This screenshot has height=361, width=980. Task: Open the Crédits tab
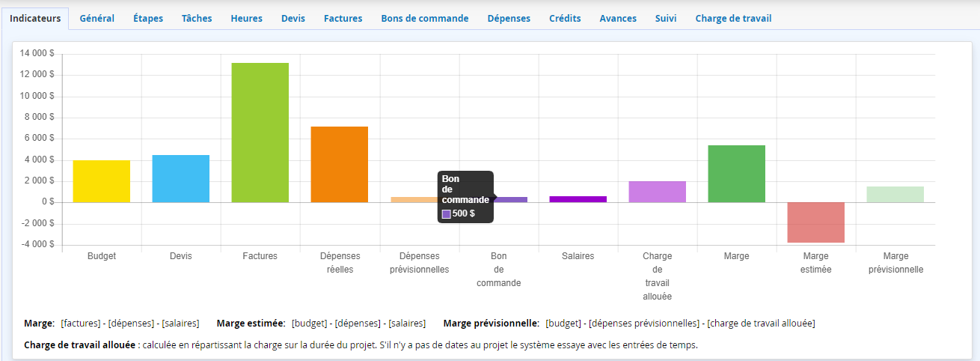[565, 19]
